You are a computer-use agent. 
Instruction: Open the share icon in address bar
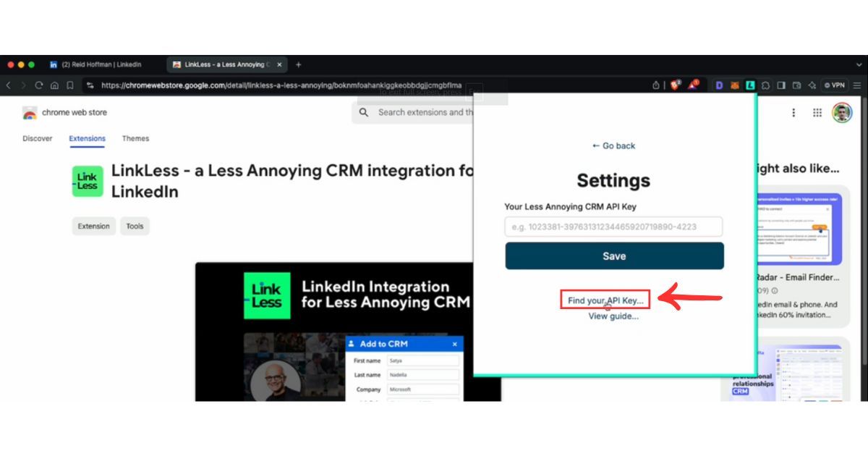pos(656,85)
